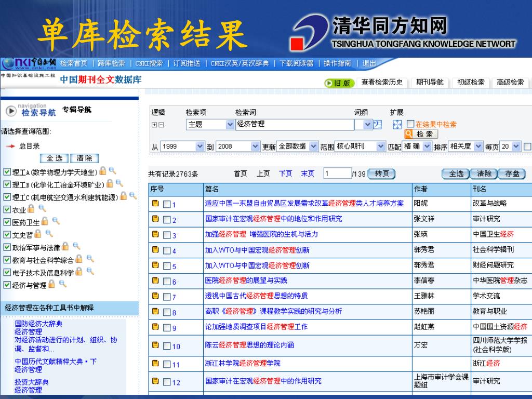Open 跨库检索 in the top menu
The height and width of the screenshot is (399, 532).
tap(111, 63)
